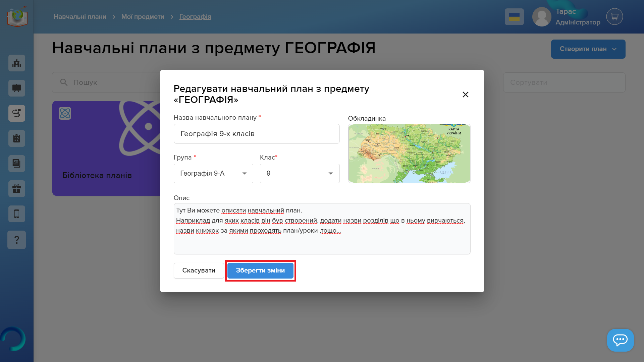Click the plan name input field
The width and height of the screenshot is (644, 362).
click(257, 134)
